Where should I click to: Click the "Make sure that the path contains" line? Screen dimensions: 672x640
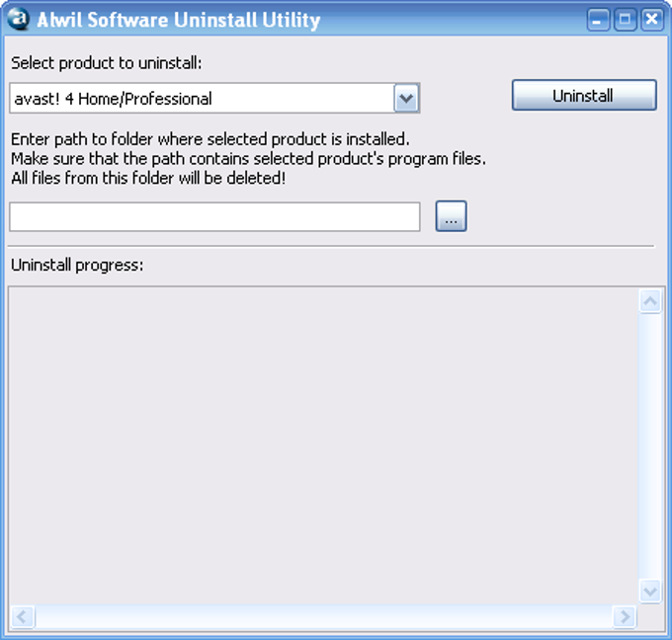click(x=249, y=159)
